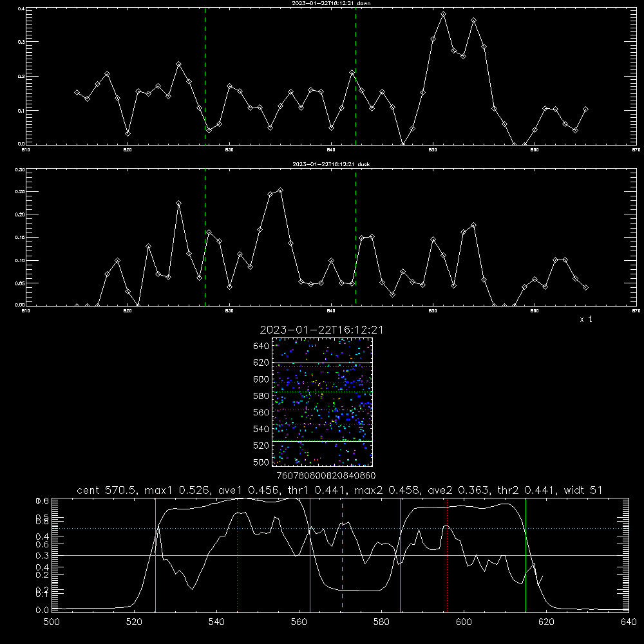Screen dimensions: 644x644
Task: Click the dusk plot data point at x 825
Action: coord(178,204)
